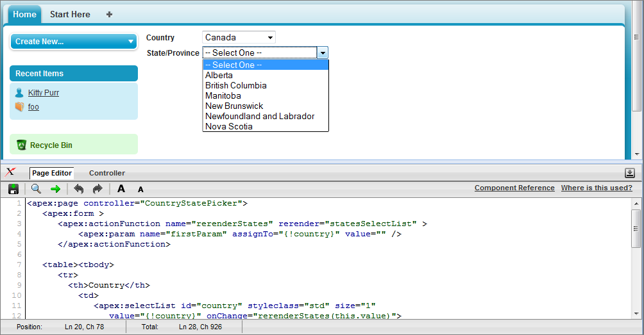Open the Component Reference link
Viewport: 644px width, 335px height.
point(514,188)
